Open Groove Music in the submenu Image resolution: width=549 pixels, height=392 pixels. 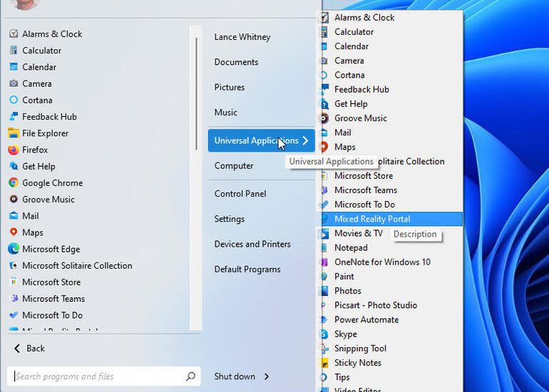click(361, 118)
